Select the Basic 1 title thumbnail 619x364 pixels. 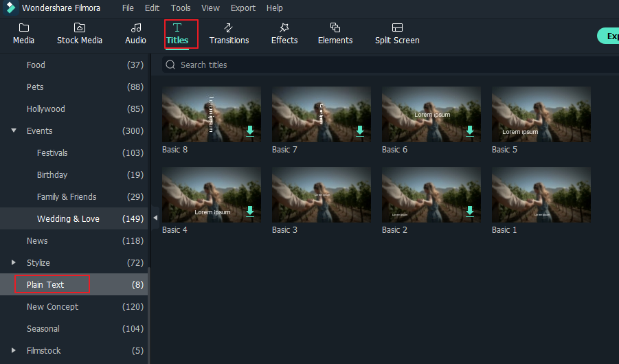click(x=541, y=194)
